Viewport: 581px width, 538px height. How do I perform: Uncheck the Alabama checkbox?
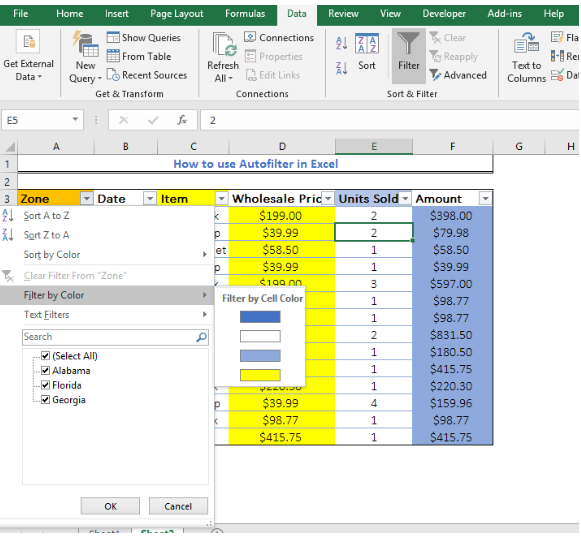click(x=46, y=371)
